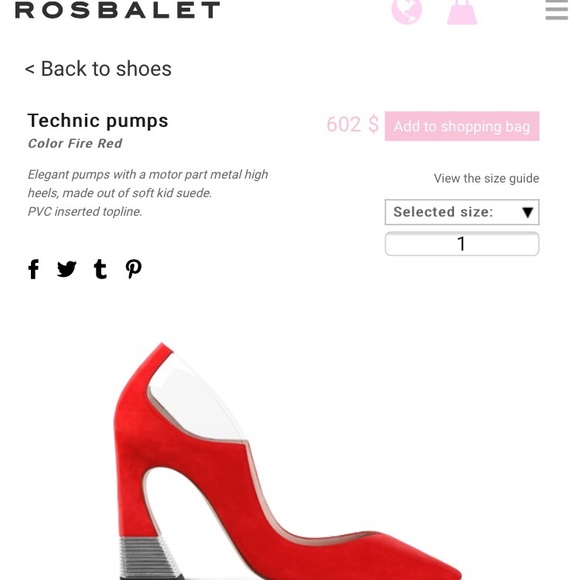Click the red suede pump image

pyautogui.click(x=287, y=461)
